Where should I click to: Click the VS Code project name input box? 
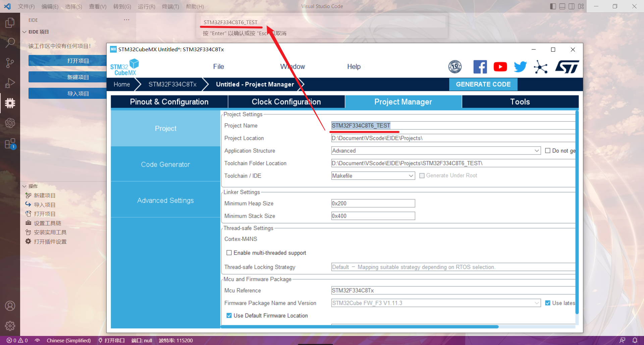click(x=323, y=22)
